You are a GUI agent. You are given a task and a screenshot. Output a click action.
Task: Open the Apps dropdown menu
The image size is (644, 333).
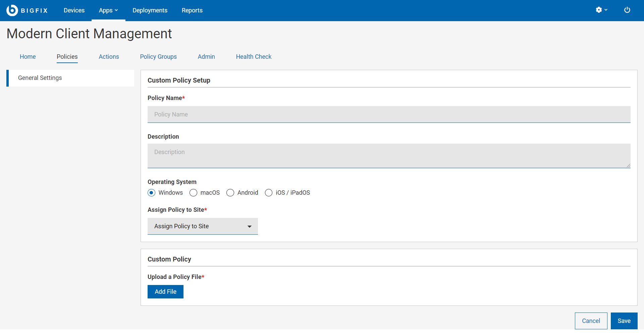tap(108, 10)
